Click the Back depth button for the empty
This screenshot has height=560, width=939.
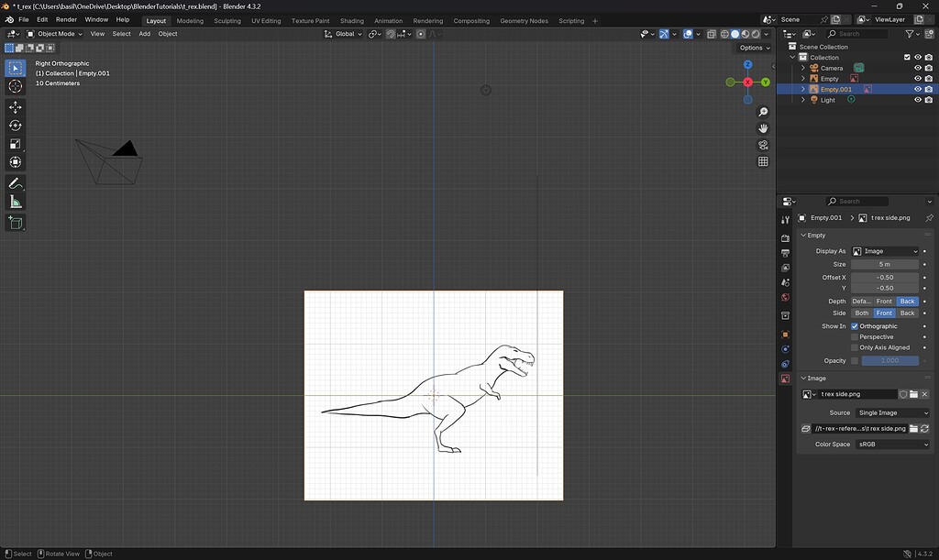coord(907,301)
